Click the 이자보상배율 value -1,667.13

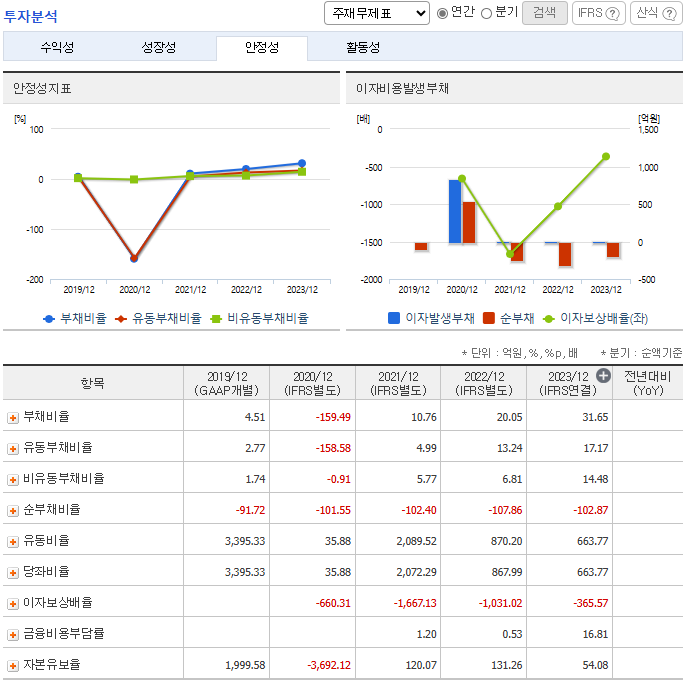coord(415,604)
